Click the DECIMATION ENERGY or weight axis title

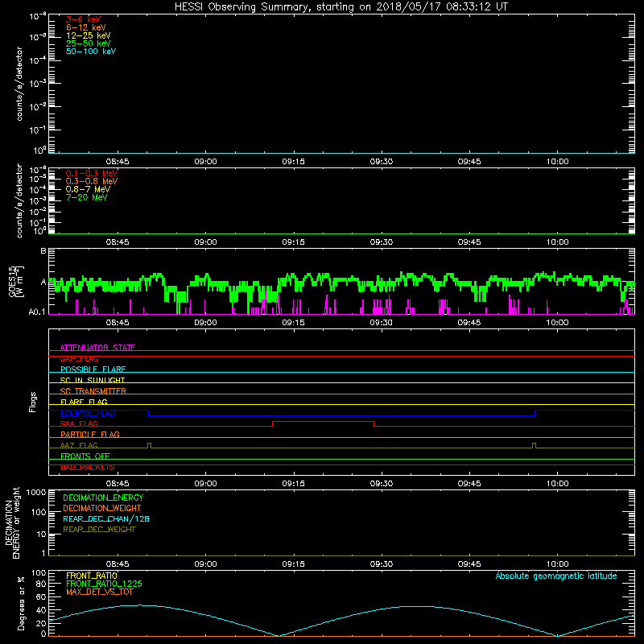coord(12,522)
